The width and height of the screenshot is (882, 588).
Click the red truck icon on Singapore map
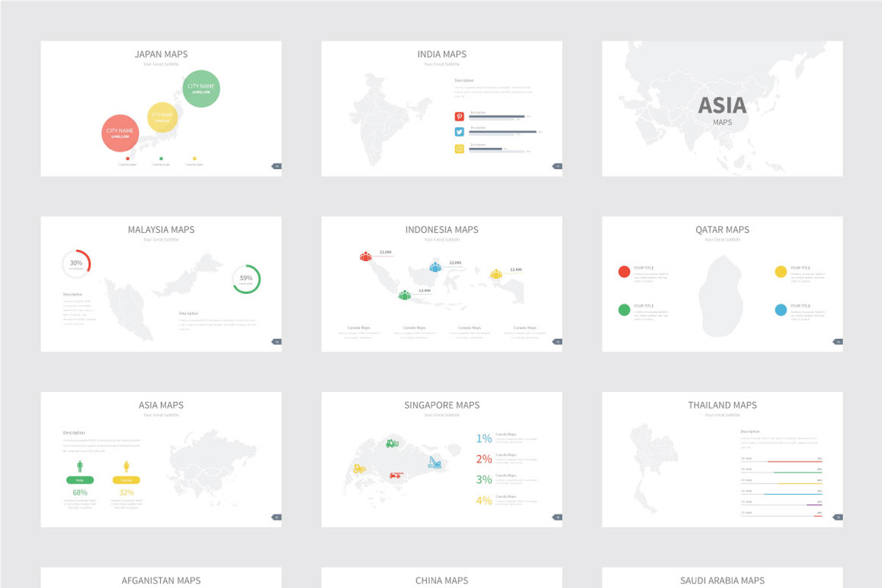pos(396,475)
